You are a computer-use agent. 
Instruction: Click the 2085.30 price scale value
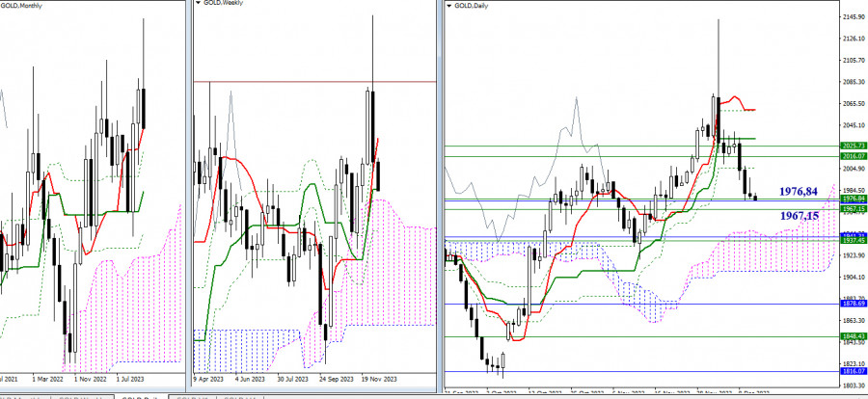point(854,82)
